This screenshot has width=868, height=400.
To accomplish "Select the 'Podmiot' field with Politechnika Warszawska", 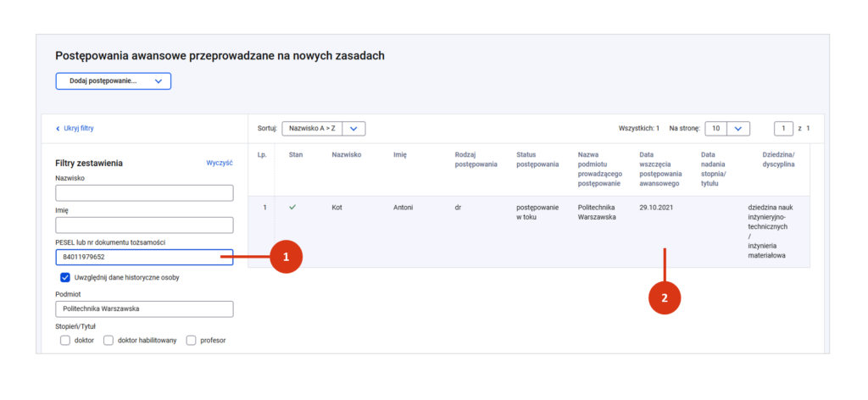I will 143,308.
